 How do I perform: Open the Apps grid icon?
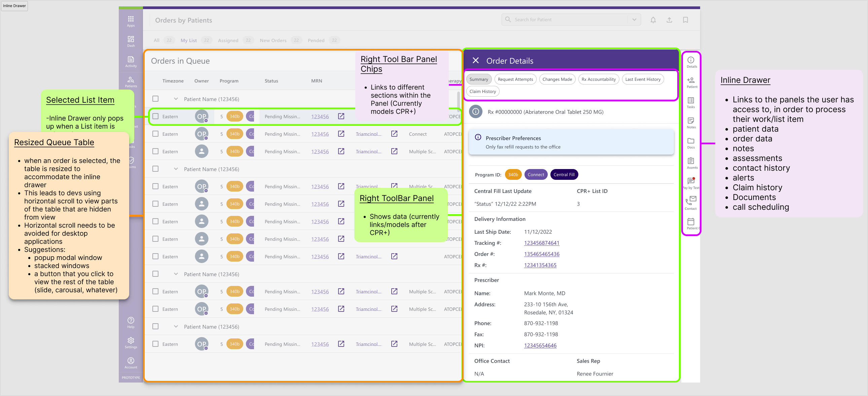pyautogui.click(x=131, y=21)
